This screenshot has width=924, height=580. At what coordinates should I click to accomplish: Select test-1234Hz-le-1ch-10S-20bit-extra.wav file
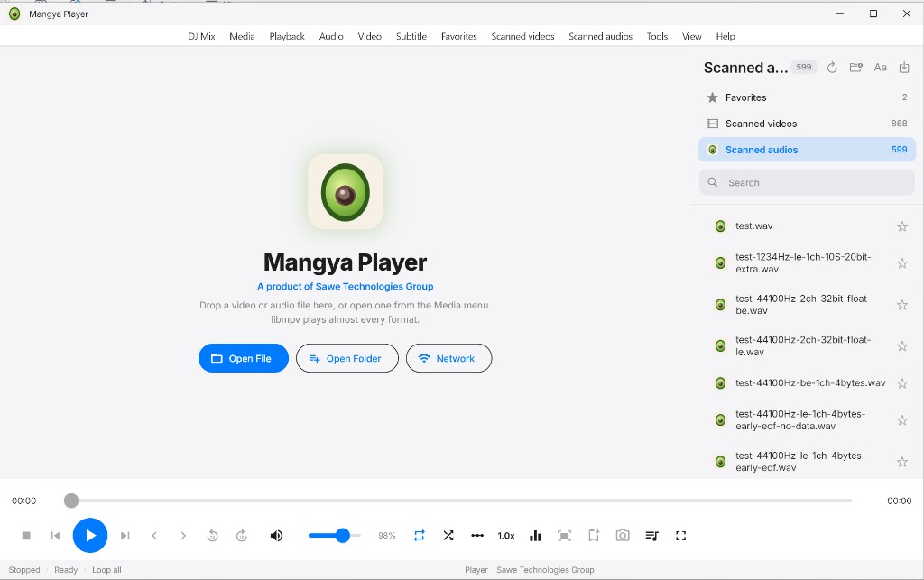pos(802,263)
